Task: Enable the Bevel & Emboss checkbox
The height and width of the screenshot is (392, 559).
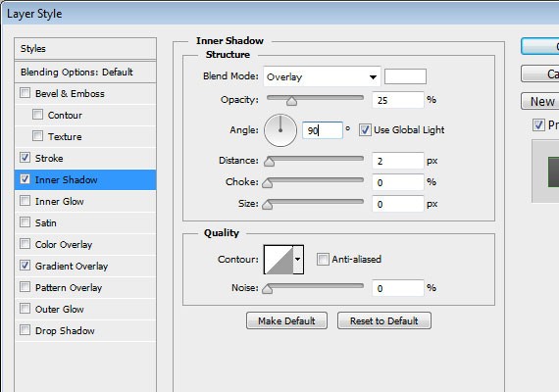Action: pyautogui.click(x=25, y=93)
